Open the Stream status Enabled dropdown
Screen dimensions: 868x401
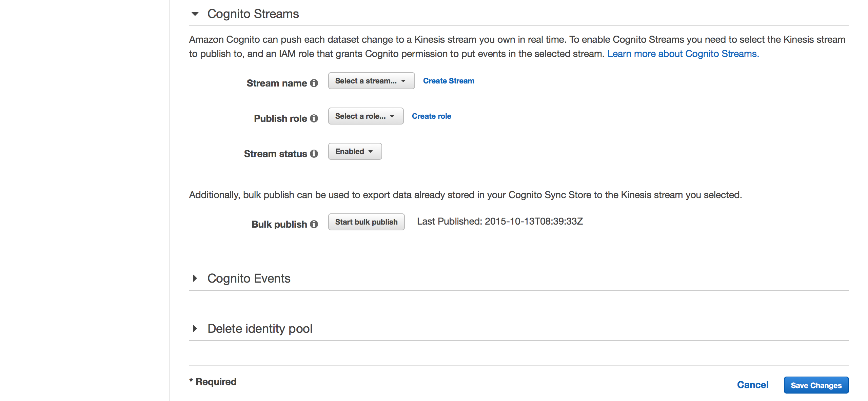355,151
